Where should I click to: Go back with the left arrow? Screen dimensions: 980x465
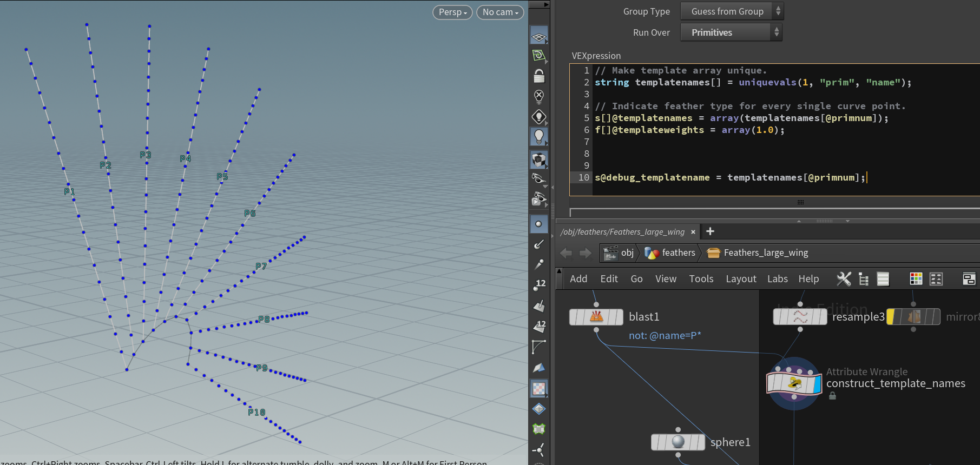point(566,253)
